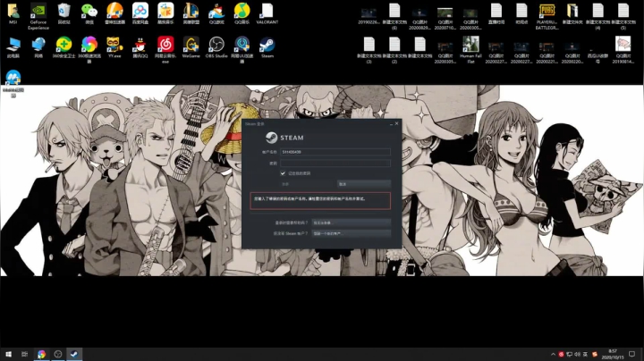The height and width of the screenshot is (361, 644).
Task: Open the QQ游戏 sailboat desktop icon
Action: pos(216,13)
